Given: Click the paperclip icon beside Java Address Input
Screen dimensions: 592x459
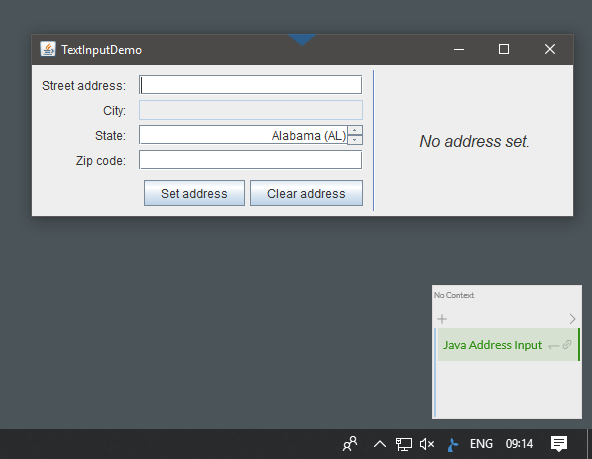Looking at the screenshot, I should pos(567,345).
